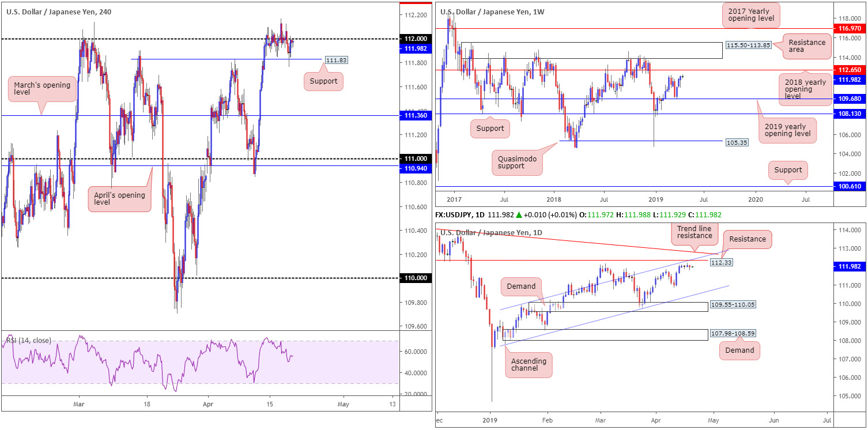The height and width of the screenshot is (430, 868).
Task: Click the '107.98-108.59' demand zone label
Action: (x=732, y=333)
